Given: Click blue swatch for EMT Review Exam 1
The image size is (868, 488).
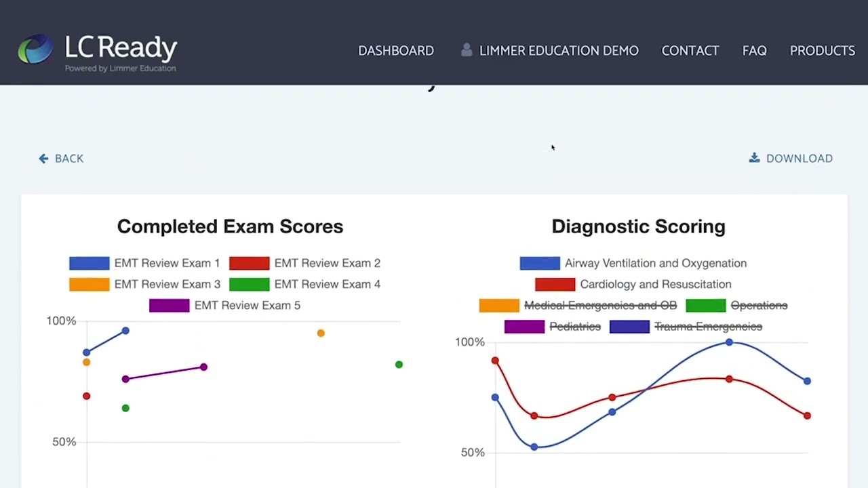Looking at the screenshot, I should click(x=90, y=264).
